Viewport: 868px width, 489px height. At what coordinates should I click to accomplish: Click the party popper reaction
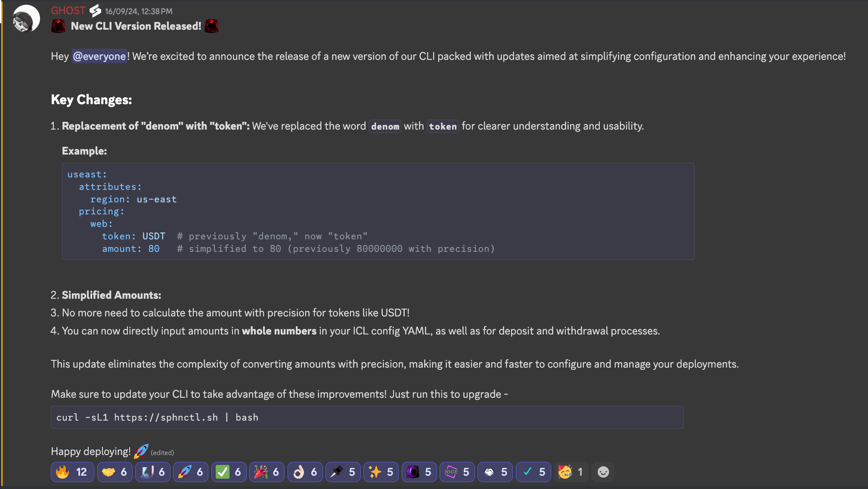(x=267, y=472)
